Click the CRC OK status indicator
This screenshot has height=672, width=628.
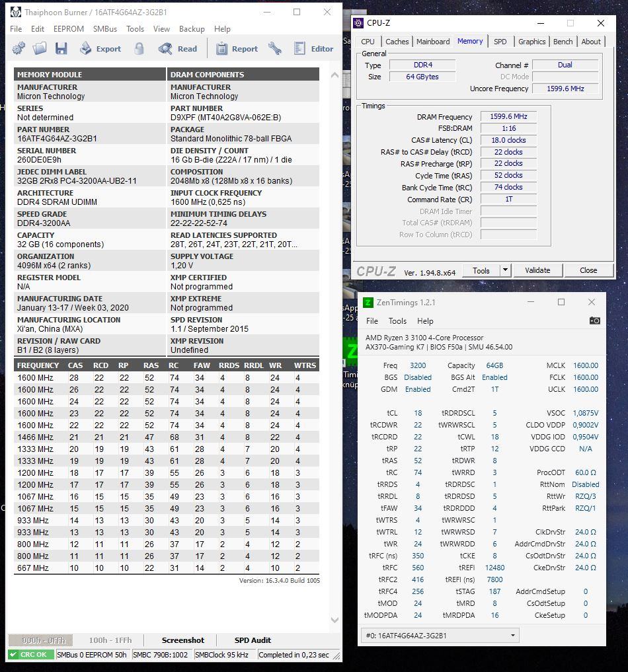pyautogui.click(x=31, y=654)
